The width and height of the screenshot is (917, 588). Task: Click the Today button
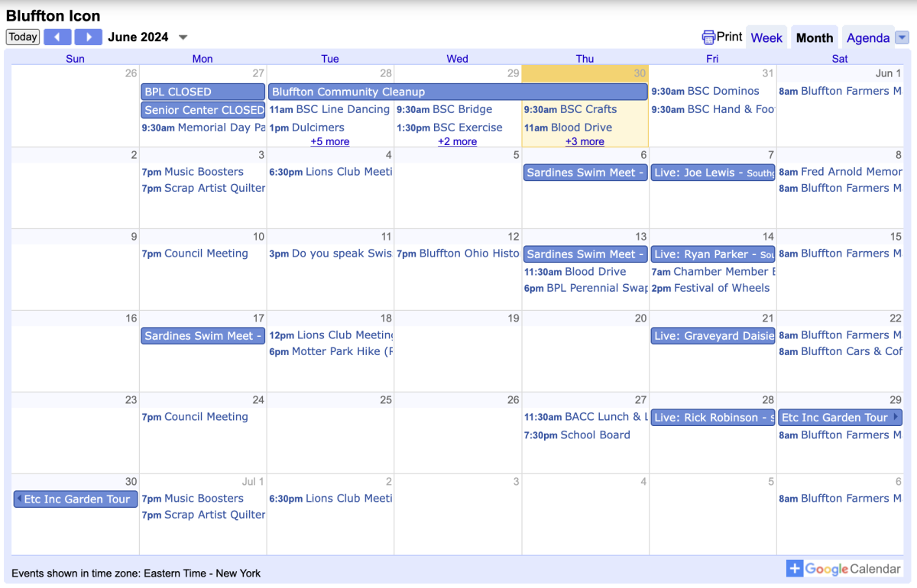pos(23,37)
